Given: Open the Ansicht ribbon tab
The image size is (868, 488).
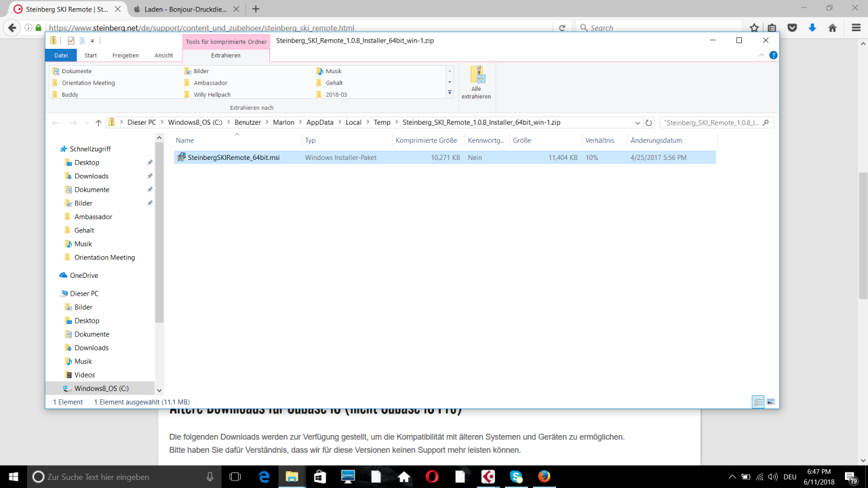Looking at the screenshot, I should coord(163,56).
